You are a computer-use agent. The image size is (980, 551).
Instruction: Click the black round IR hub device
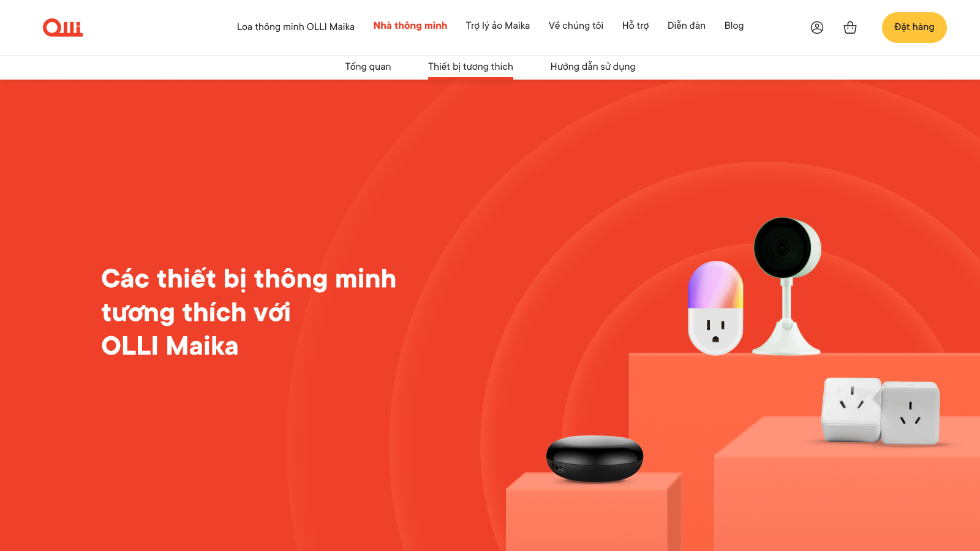595,459
